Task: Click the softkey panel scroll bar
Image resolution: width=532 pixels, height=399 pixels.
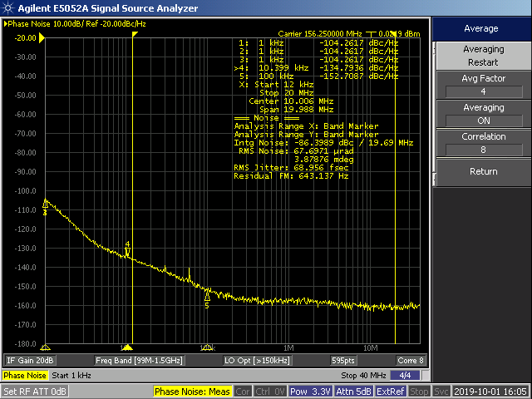Action: (434, 114)
